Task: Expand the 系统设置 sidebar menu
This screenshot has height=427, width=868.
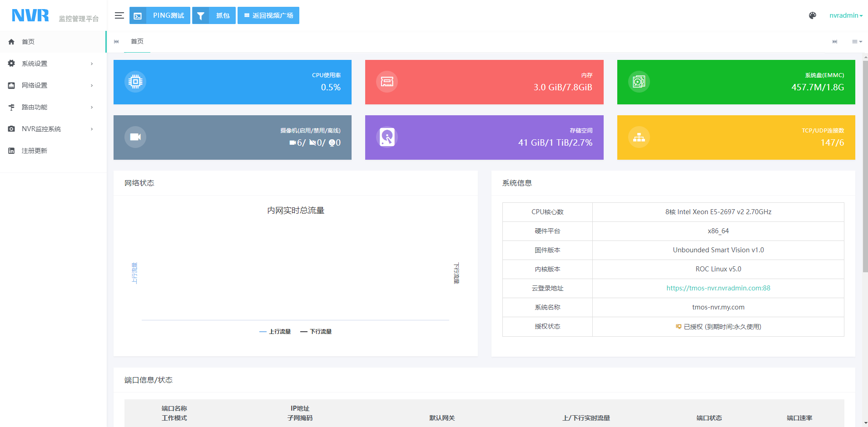Action: tap(53, 64)
